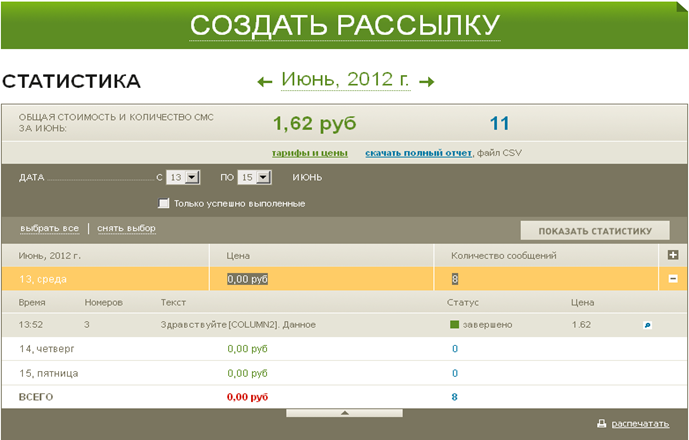Click the printer icon near распечатать

point(601,424)
